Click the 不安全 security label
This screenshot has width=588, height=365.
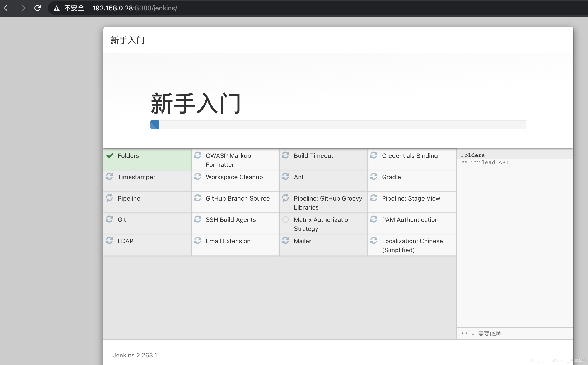[x=74, y=8]
